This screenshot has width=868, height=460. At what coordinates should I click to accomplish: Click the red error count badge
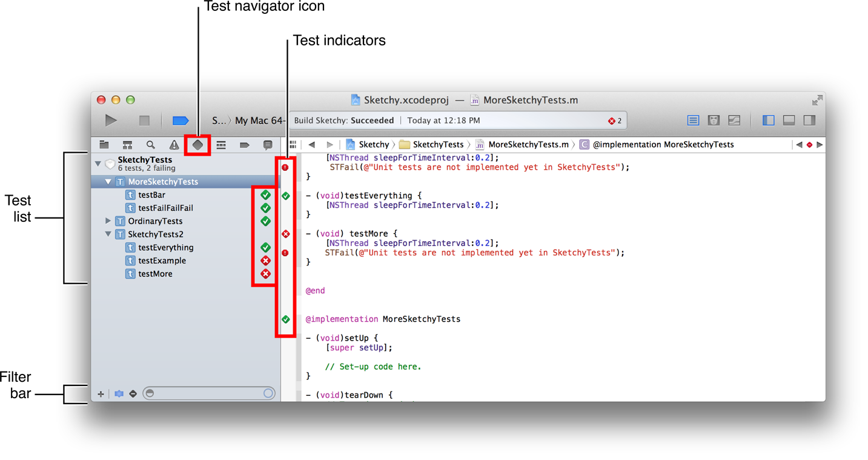(x=615, y=121)
